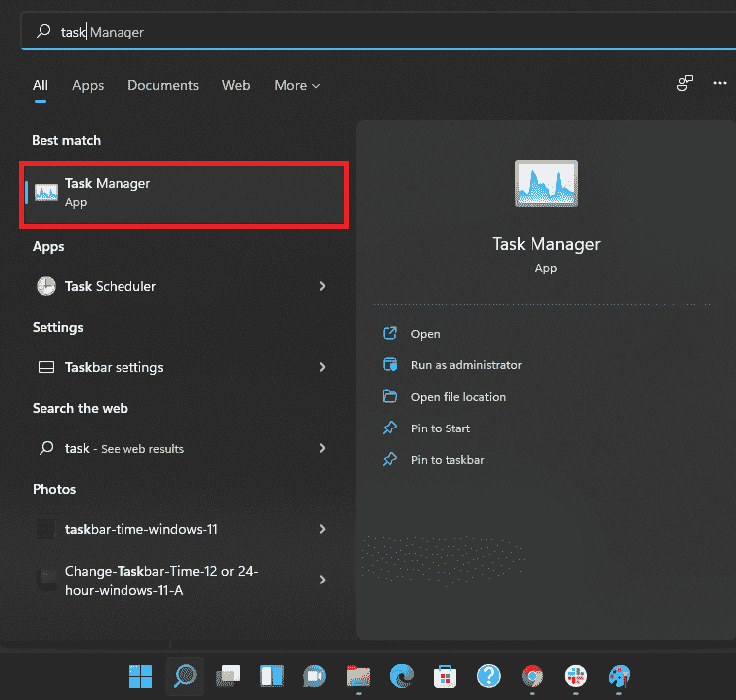The width and height of the screenshot is (736, 700).
Task: Launch Microsoft Store from the taskbar
Action: pyautogui.click(x=445, y=676)
